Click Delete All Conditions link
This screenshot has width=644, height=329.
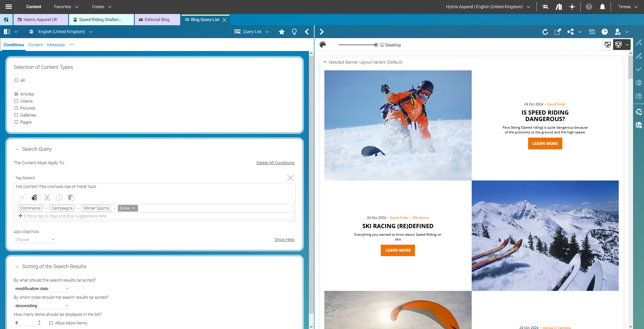[275, 163]
